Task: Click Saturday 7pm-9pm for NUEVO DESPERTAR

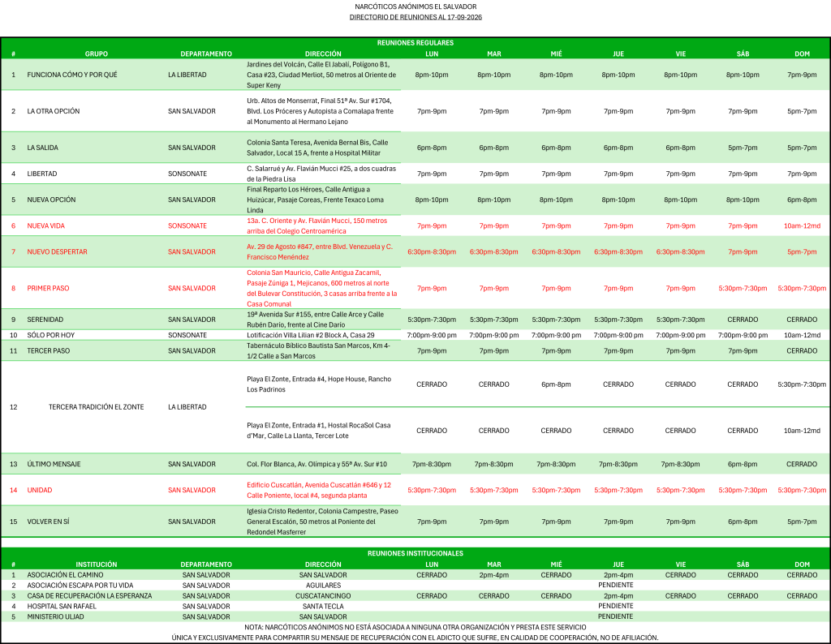Action: (x=743, y=251)
